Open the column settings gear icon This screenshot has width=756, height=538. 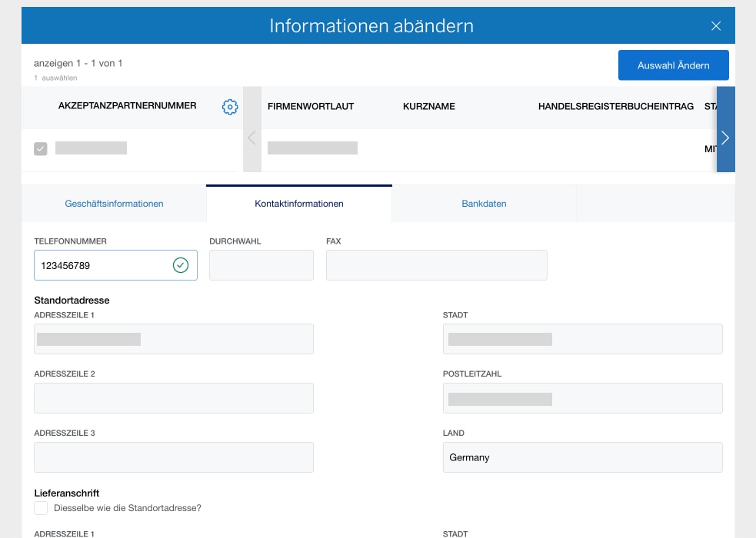pos(230,108)
